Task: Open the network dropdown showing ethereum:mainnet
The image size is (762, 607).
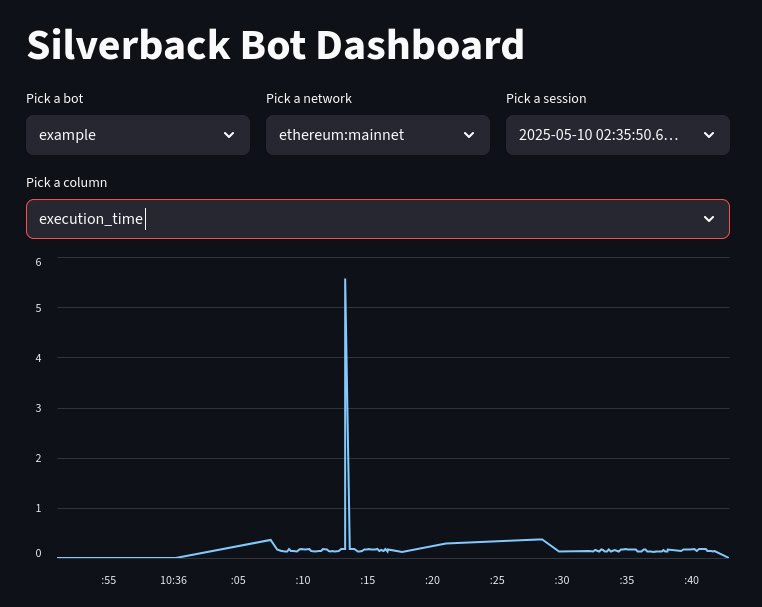Action: pyautogui.click(x=378, y=135)
